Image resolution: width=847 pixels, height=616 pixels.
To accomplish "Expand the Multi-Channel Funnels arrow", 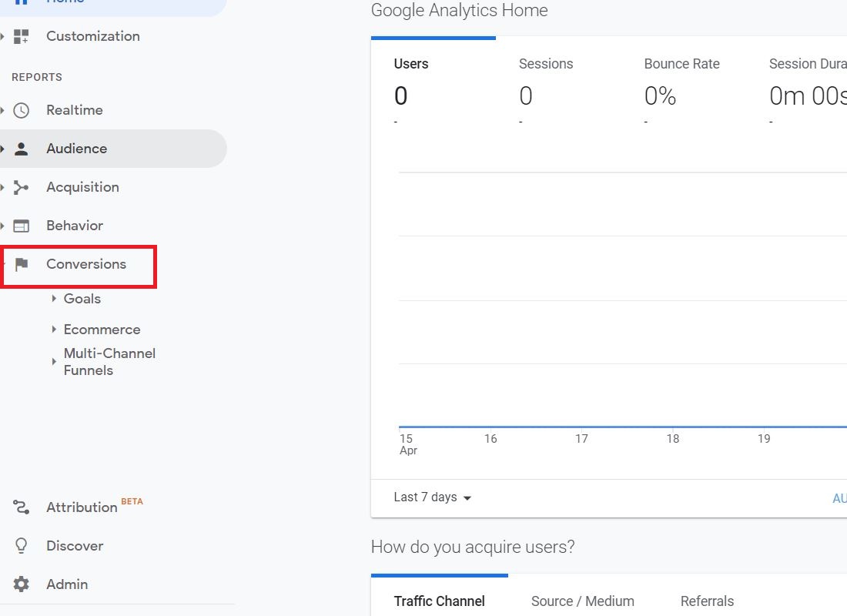I will pos(54,361).
